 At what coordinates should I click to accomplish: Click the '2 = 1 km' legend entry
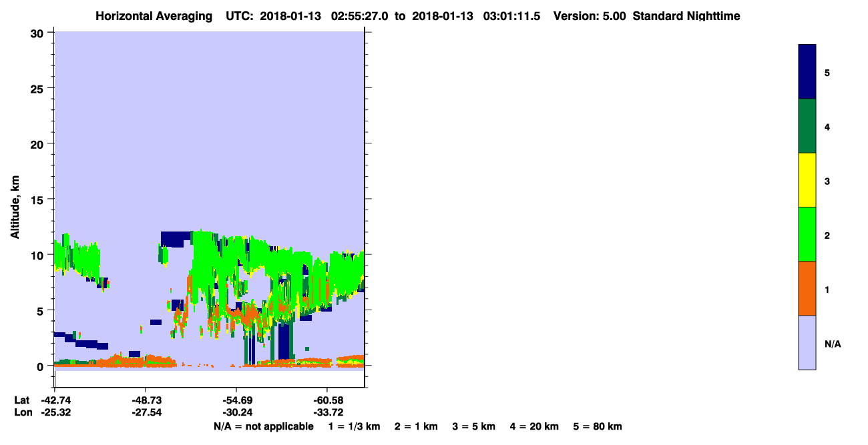coord(416,426)
